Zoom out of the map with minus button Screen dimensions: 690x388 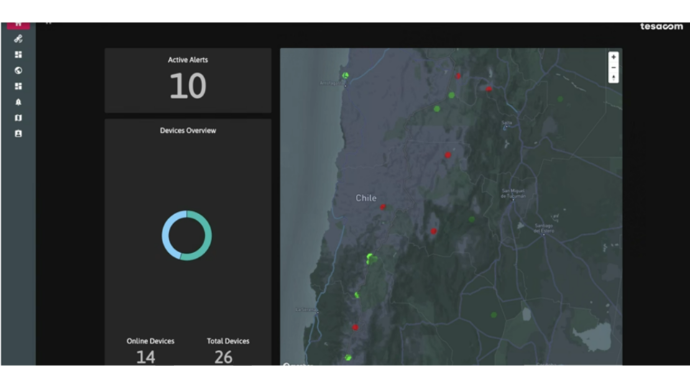tap(613, 67)
